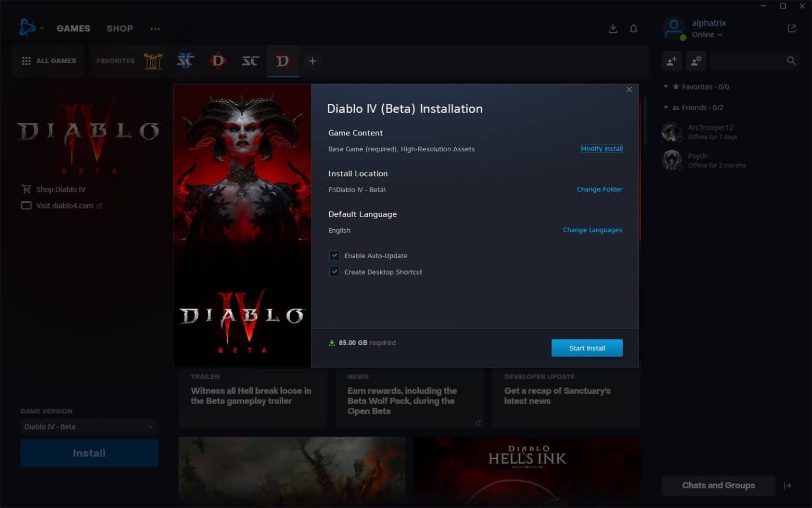Toggle Create Desktop Shortcut checkbox

334,272
